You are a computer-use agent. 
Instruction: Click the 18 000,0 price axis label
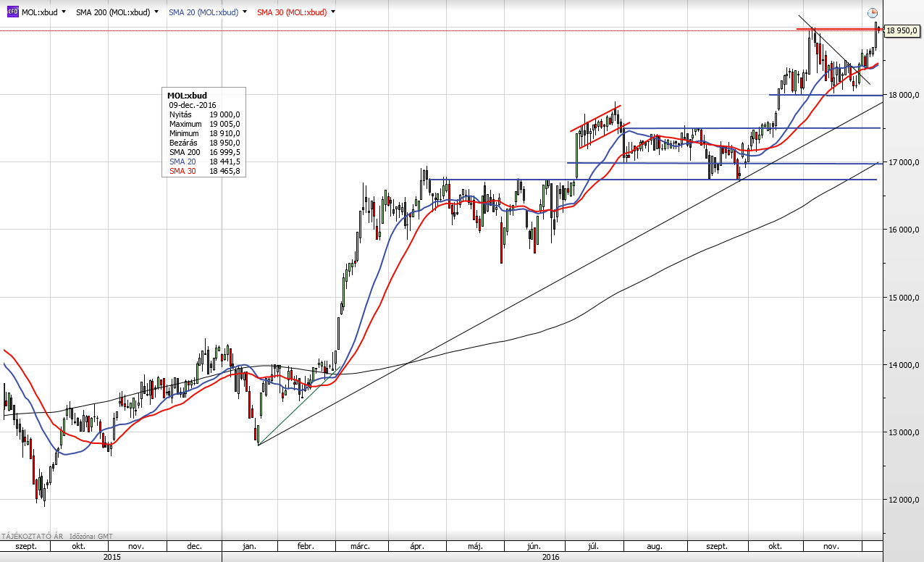point(905,95)
